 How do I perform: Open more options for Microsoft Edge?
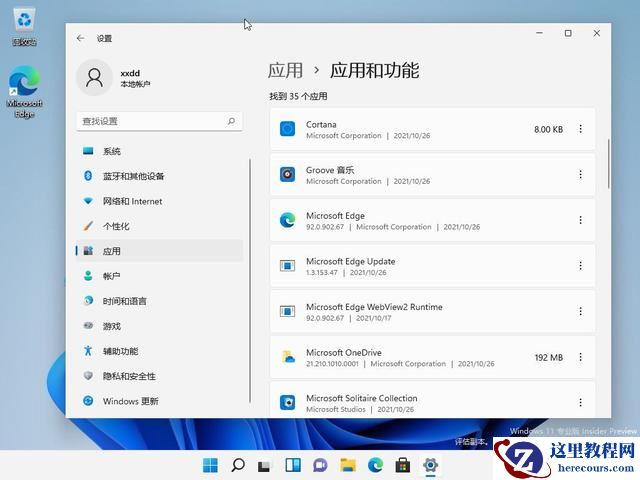pyautogui.click(x=580, y=220)
